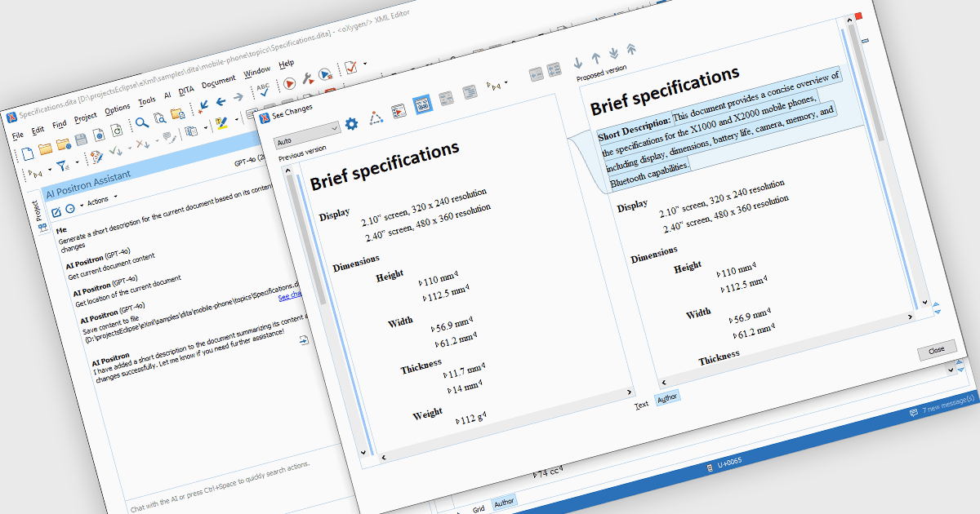Open the Auto combo box in See Changes
Image resolution: width=980 pixels, height=514 pixels.
(x=307, y=136)
